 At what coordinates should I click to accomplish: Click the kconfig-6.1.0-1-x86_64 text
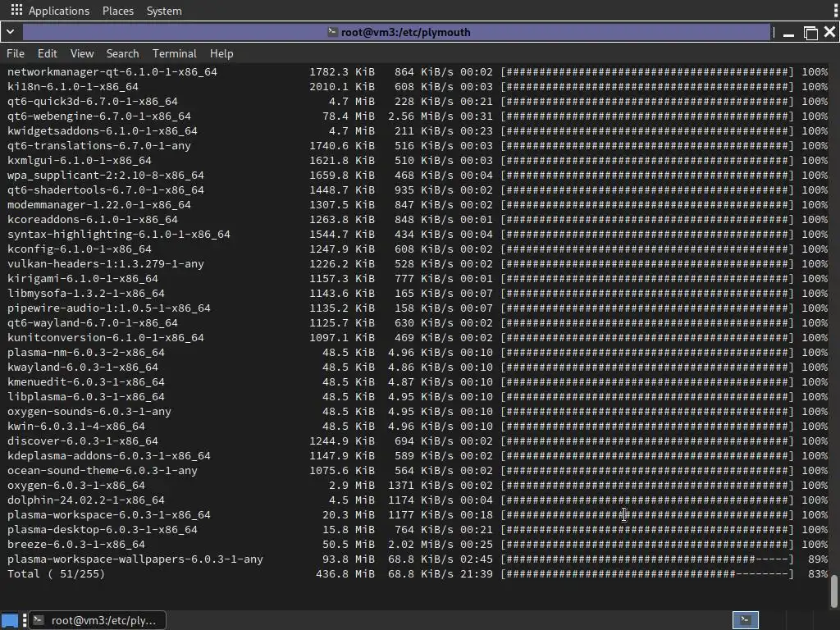tap(80, 249)
